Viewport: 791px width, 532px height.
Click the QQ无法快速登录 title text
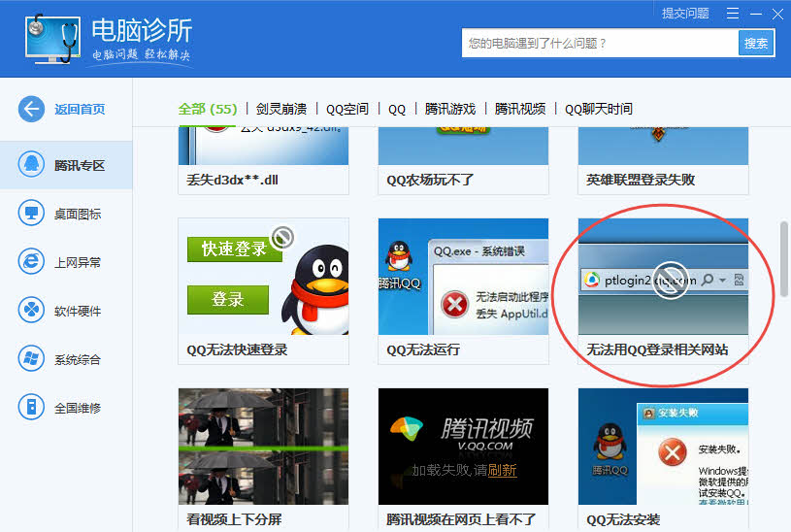(x=237, y=349)
